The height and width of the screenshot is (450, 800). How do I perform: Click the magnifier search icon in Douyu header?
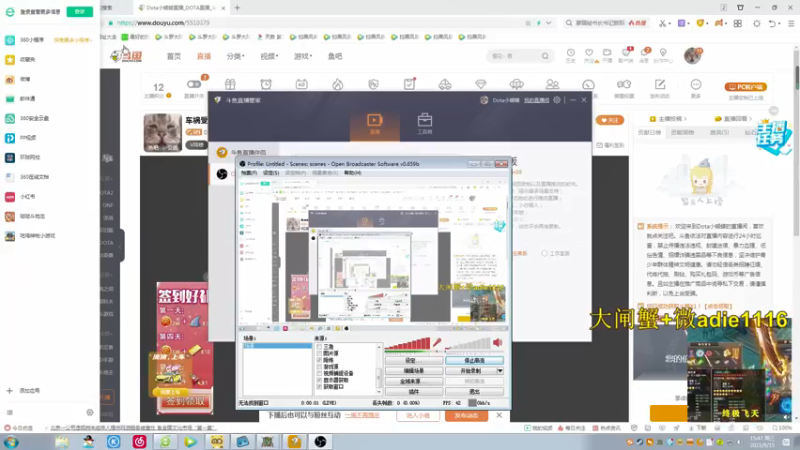click(545, 56)
